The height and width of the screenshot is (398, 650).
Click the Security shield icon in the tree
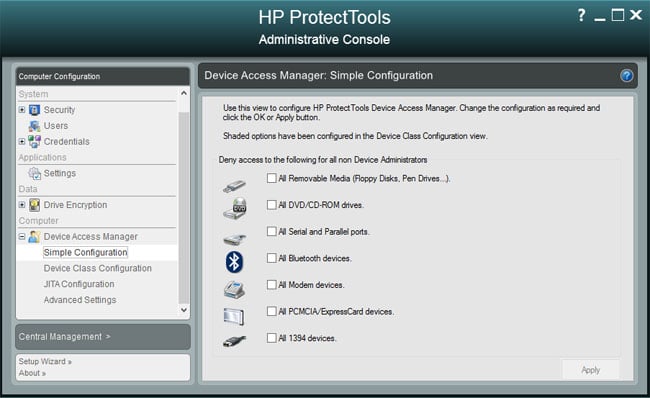(x=34, y=110)
